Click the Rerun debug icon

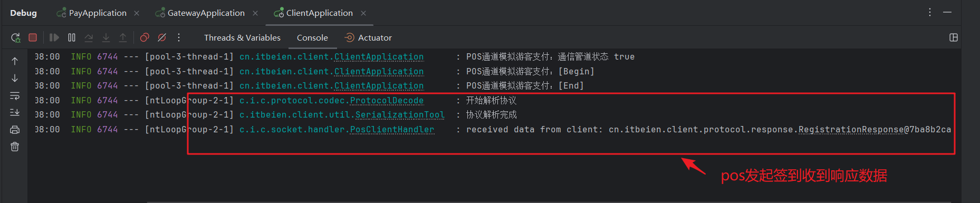click(x=15, y=37)
